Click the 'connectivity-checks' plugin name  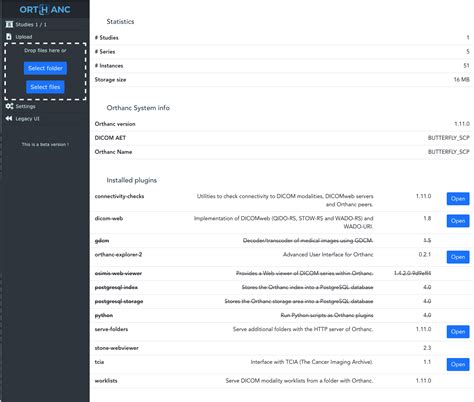tap(119, 196)
